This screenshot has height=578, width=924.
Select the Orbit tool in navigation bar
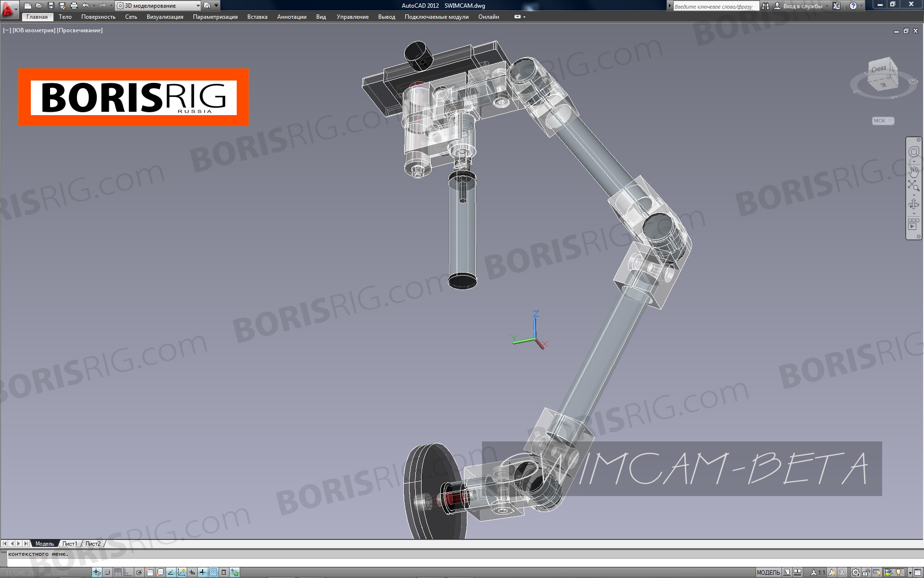[913, 204]
